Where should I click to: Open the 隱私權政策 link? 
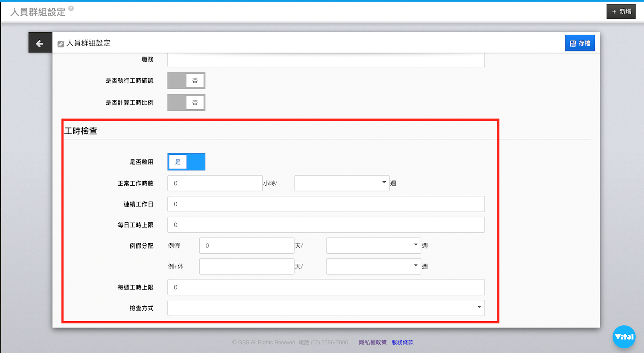[x=373, y=342]
